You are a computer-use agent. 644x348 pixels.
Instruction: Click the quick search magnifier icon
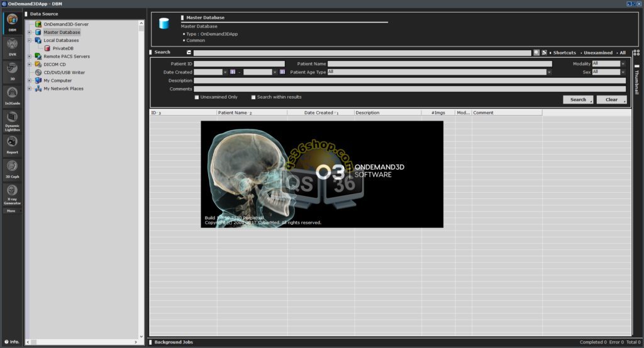coord(536,53)
